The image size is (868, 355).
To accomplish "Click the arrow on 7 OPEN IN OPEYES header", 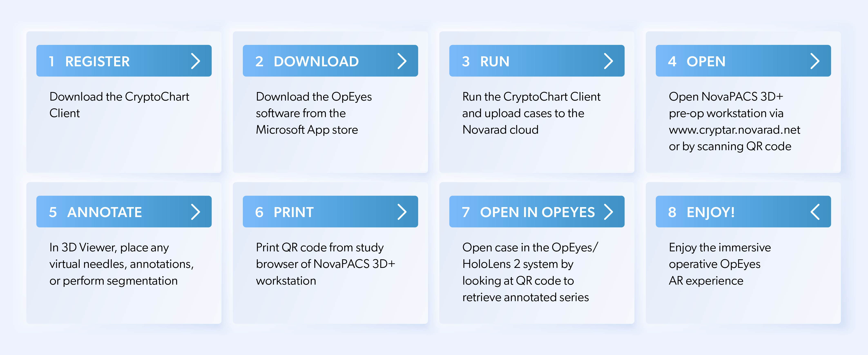I will point(609,212).
